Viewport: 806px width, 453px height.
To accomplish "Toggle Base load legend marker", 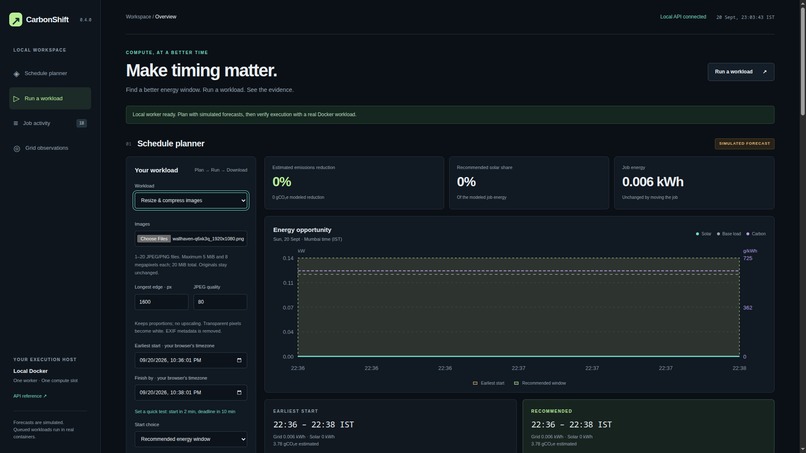I will tap(719, 234).
